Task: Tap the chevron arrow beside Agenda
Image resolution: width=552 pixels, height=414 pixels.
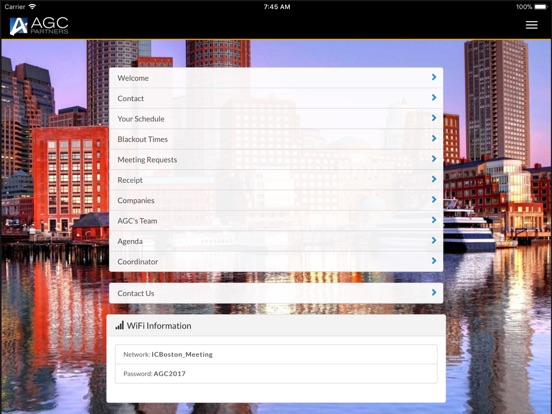Action: point(434,240)
